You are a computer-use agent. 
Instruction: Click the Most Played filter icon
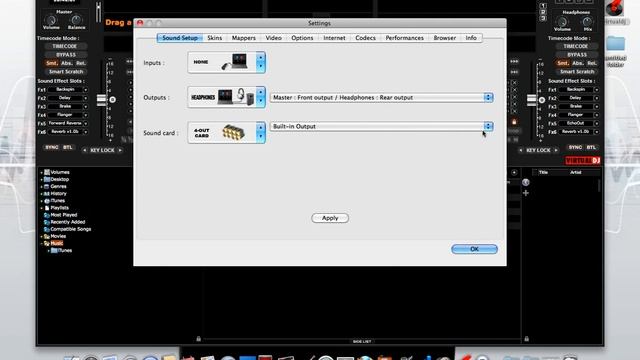(x=47, y=215)
